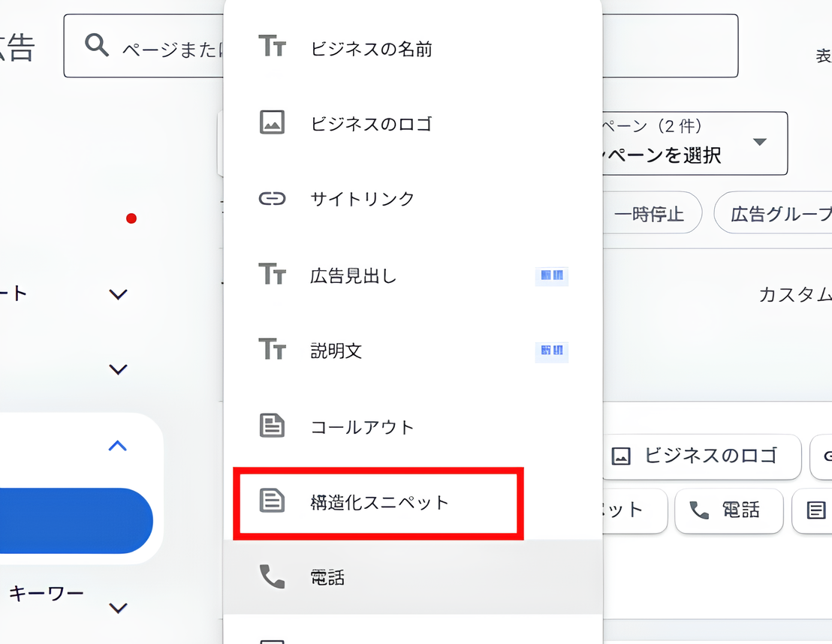Expand the キーワー section chevron
Screen dimensions: 832x644
[118, 608]
